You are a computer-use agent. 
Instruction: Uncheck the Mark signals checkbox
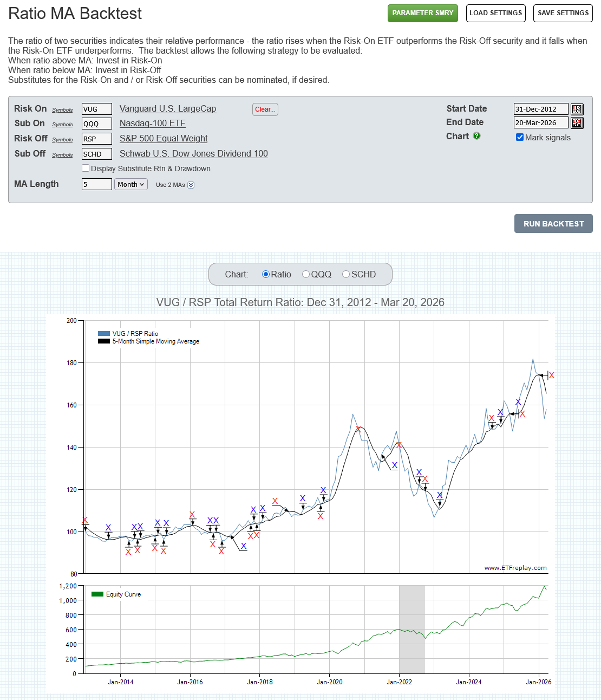[520, 137]
